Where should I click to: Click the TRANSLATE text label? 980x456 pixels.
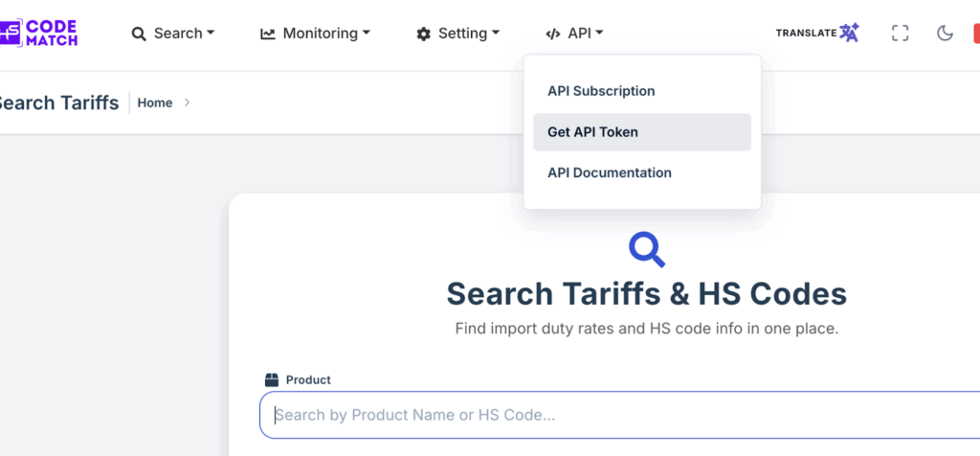[x=805, y=34]
